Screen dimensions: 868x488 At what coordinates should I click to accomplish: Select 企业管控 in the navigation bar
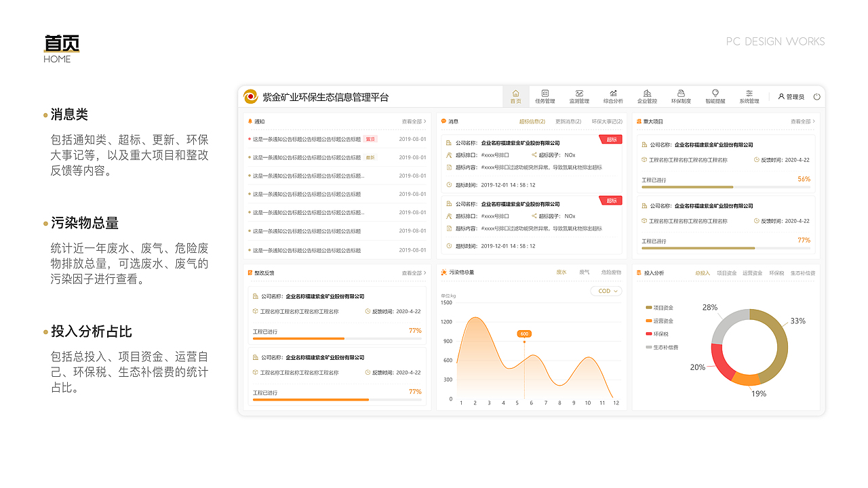(647, 97)
